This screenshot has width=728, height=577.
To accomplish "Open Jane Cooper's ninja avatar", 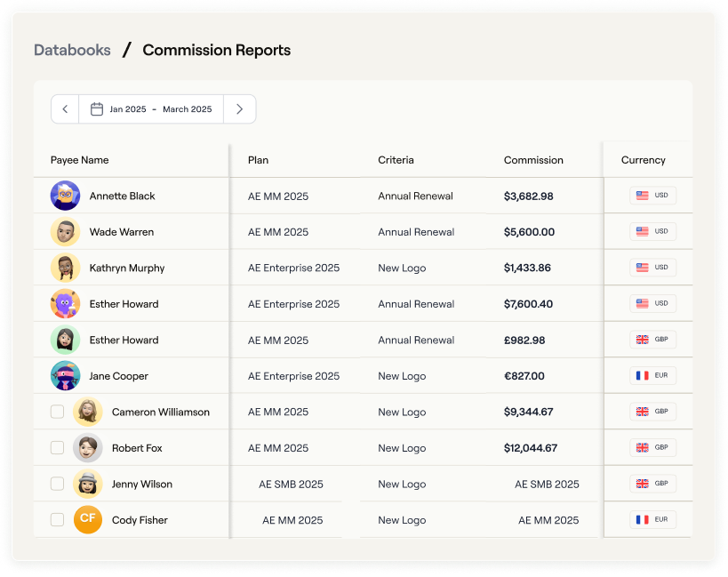I will (65, 375).
